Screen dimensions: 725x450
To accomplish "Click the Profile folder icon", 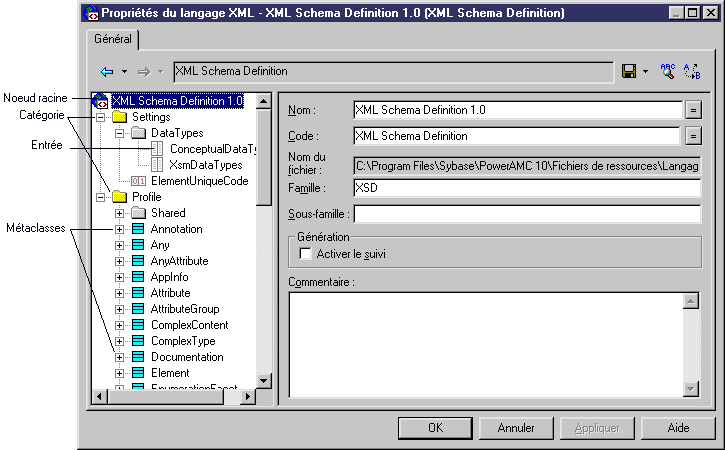I will click(x=119, y=197).
